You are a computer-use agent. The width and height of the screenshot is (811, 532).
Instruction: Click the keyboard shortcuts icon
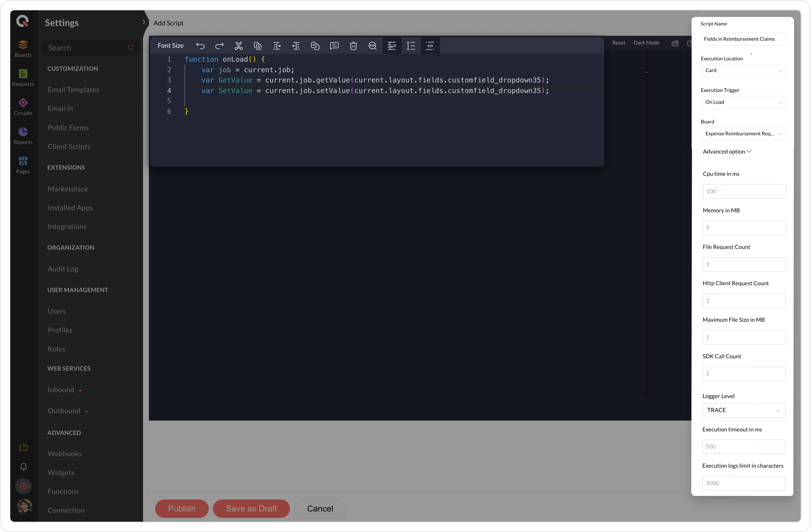675,43
